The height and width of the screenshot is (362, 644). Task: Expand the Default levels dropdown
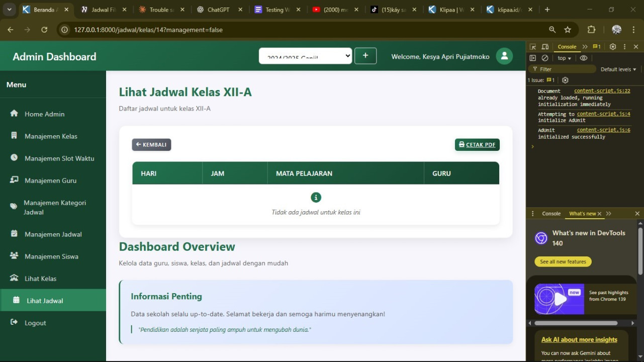coord(618,69)
